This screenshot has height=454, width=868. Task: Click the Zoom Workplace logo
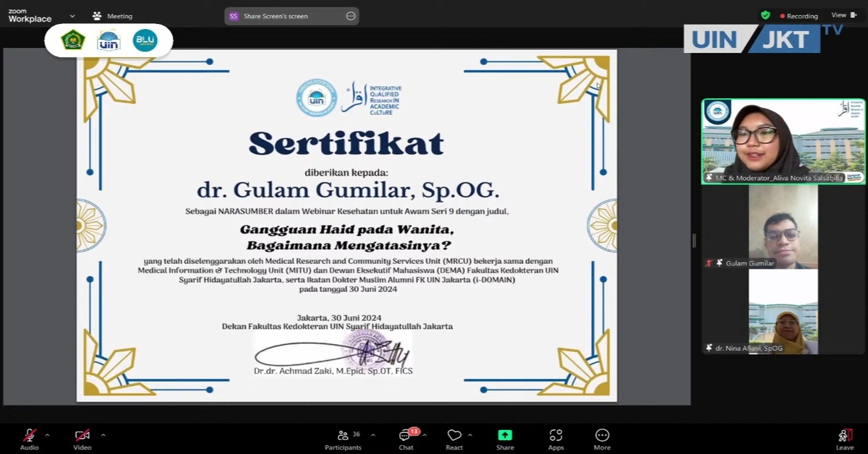click(x=30, y=16)
